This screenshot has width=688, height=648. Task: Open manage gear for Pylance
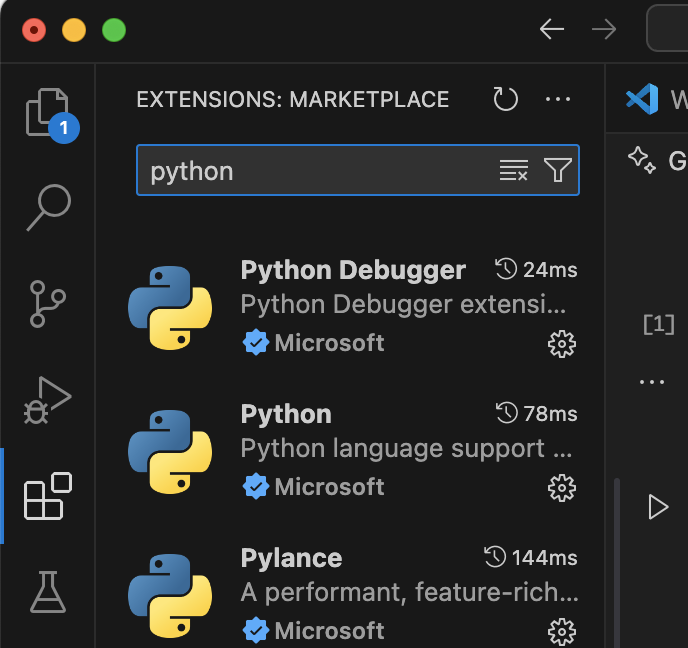[x=562, y=631]
